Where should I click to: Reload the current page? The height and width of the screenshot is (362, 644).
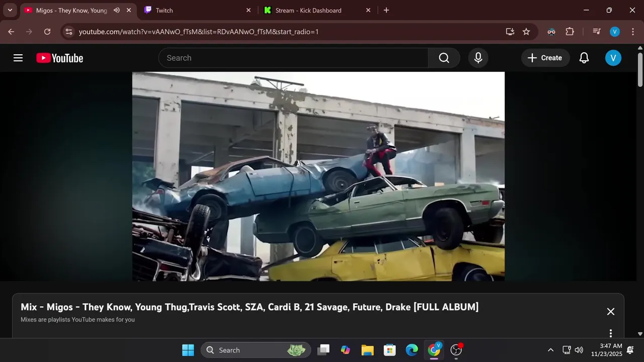point(47,32)
